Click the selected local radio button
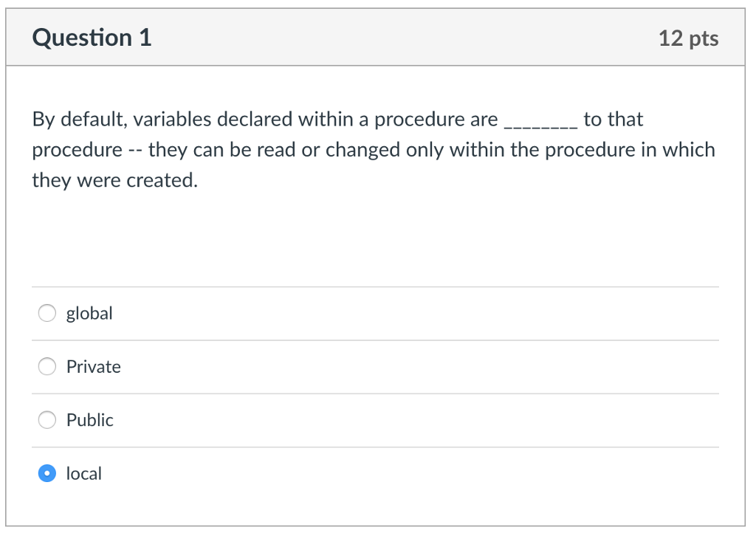756x533 pixels. tap(47, 473)
